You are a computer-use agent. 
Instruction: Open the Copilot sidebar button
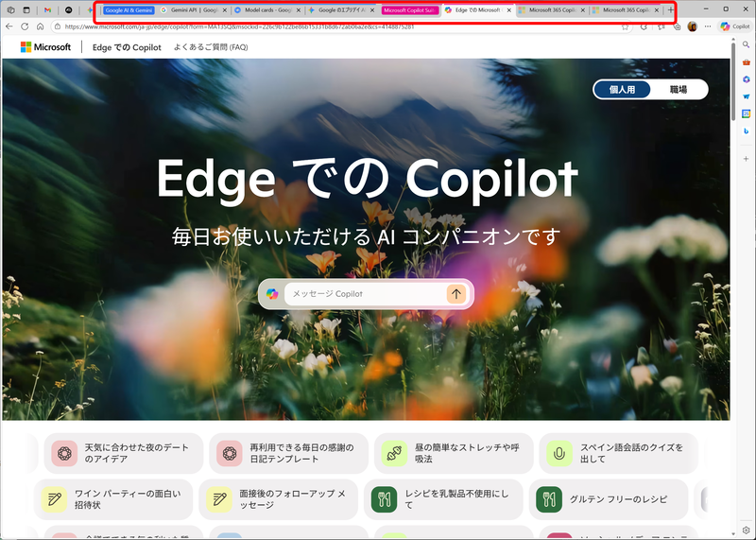735,26
